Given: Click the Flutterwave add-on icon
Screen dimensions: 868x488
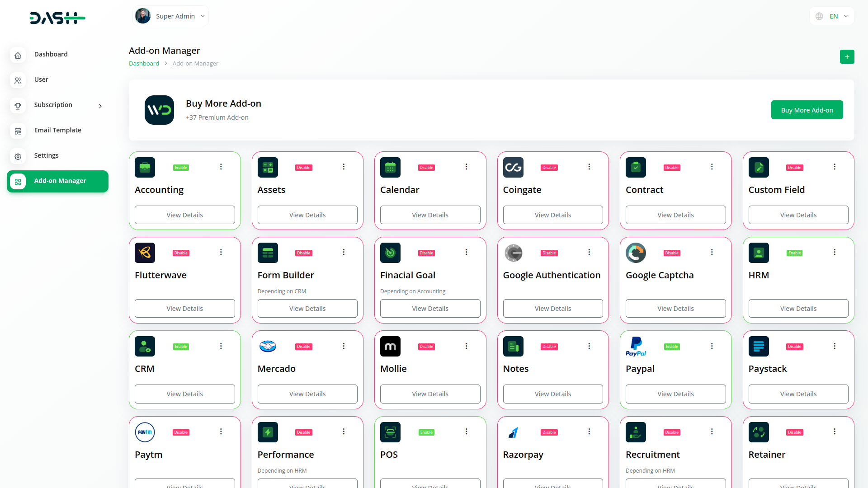Looking at the screenshot, I should (x=145, y=253).
